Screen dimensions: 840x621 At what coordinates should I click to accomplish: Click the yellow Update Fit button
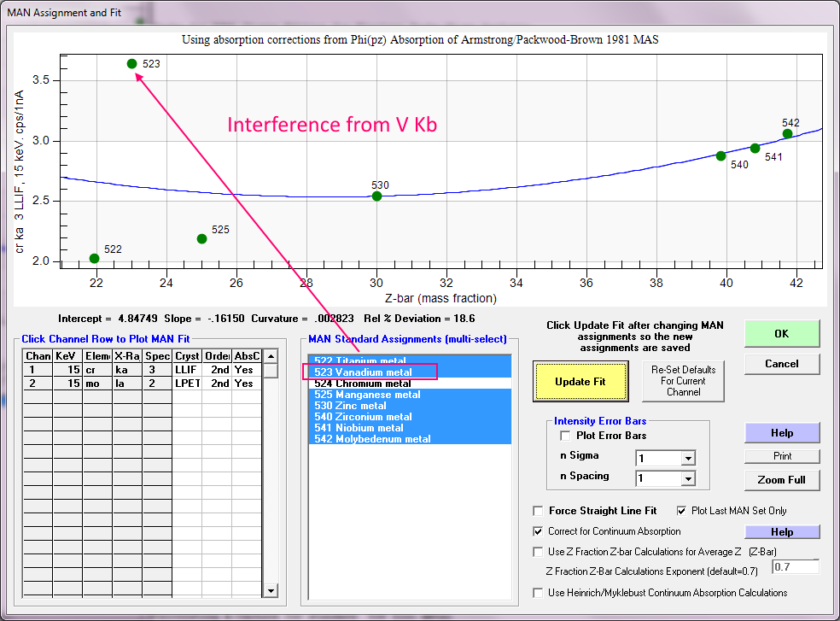[580, 382]
